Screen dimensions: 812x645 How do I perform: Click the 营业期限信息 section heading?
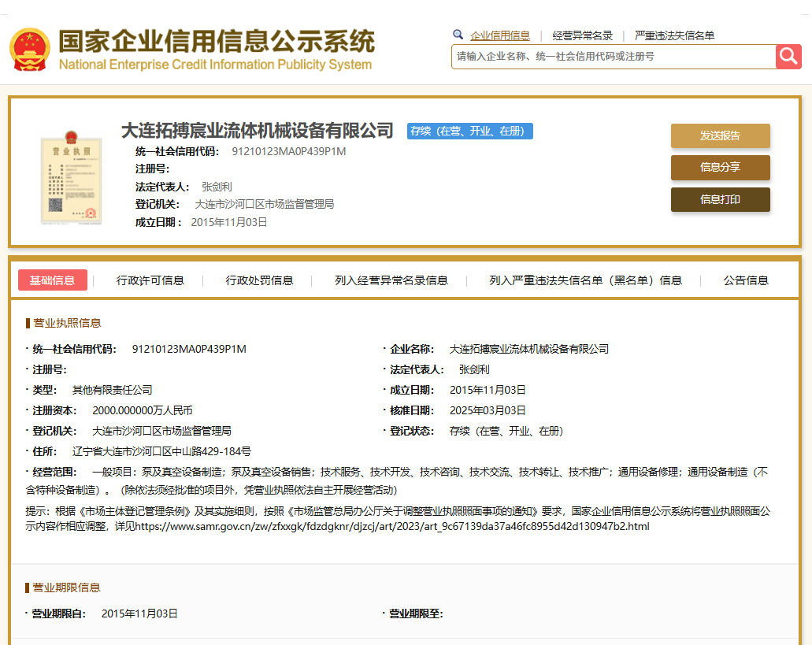pyautogui.click(x=66, y=588)
